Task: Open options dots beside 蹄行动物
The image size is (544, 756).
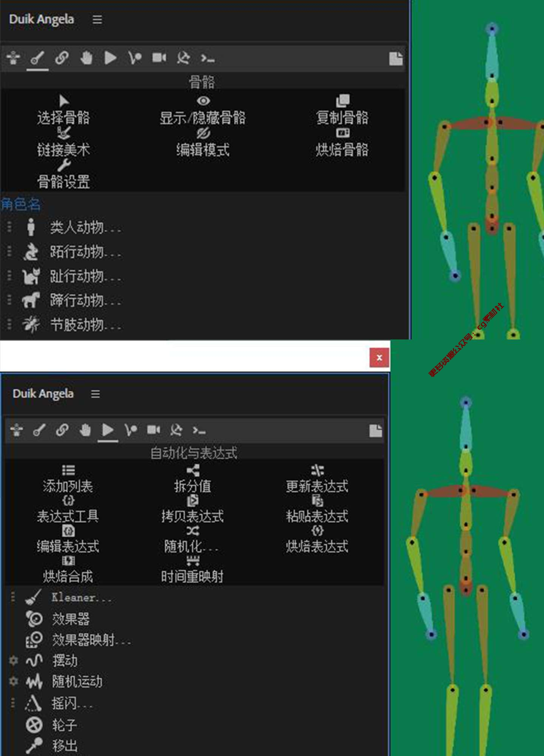Action: 9,300
